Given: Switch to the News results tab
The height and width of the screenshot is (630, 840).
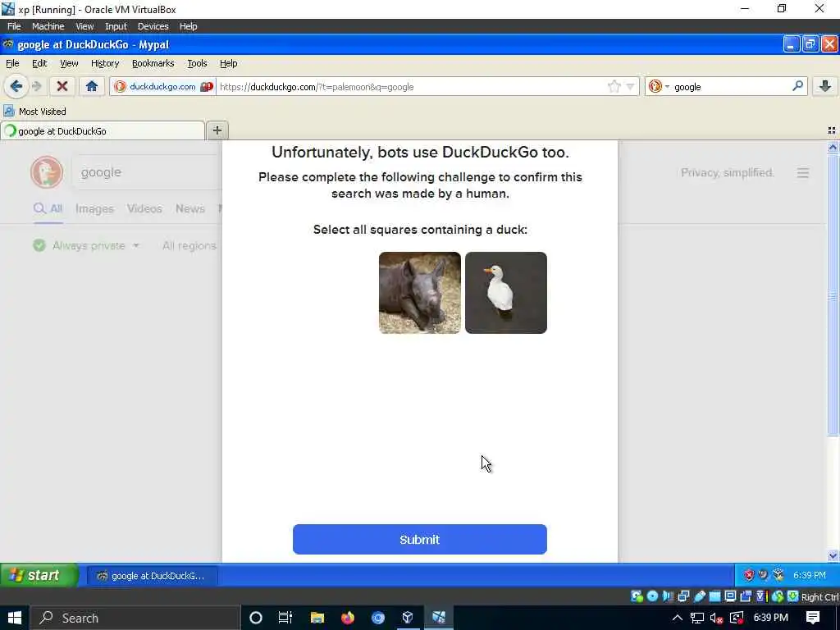Looking at the screenshot, I should tap(189, 208).
